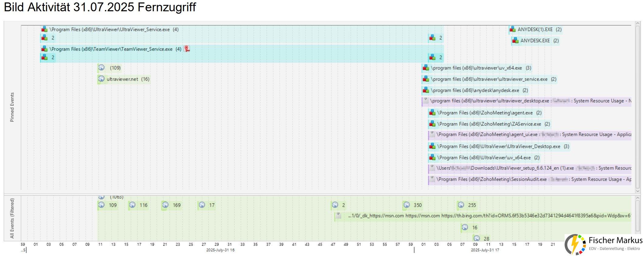The width and height of the screenshot is (644, 256).
Task: Click the globe icon with count 169
Action: (165, 205)
